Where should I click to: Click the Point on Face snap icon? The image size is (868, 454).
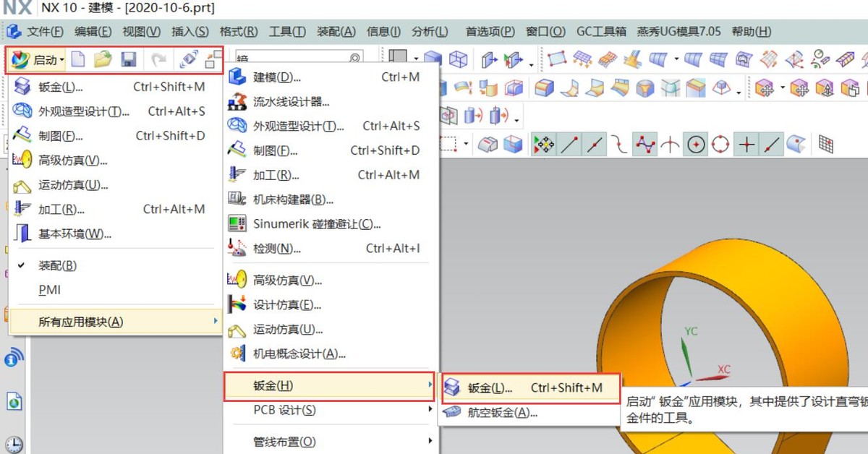pos(796,145)
